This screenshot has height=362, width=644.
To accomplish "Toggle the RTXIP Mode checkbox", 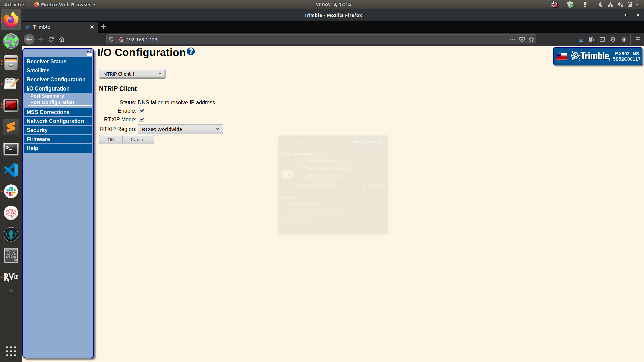I will tap(142, 119).
